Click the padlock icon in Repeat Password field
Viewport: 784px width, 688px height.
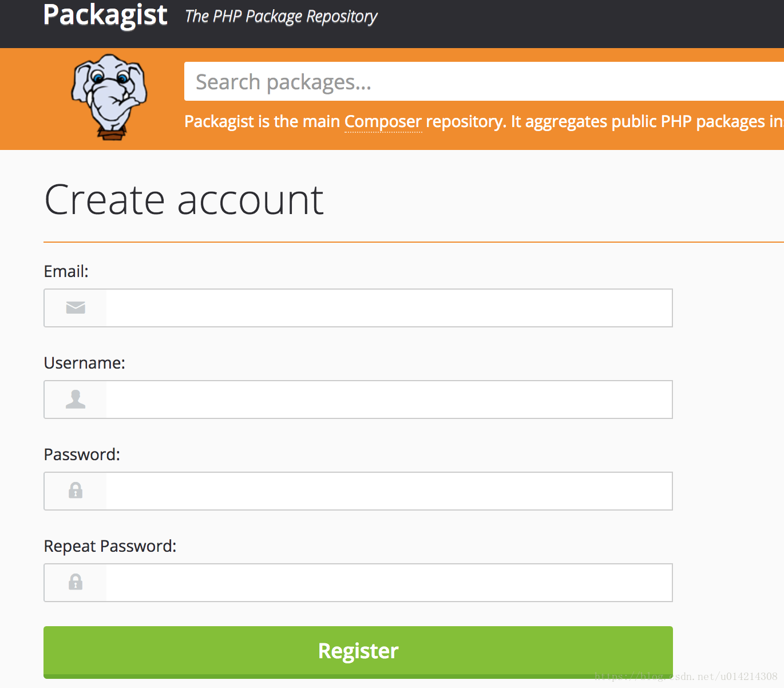[x=76, y=582]
